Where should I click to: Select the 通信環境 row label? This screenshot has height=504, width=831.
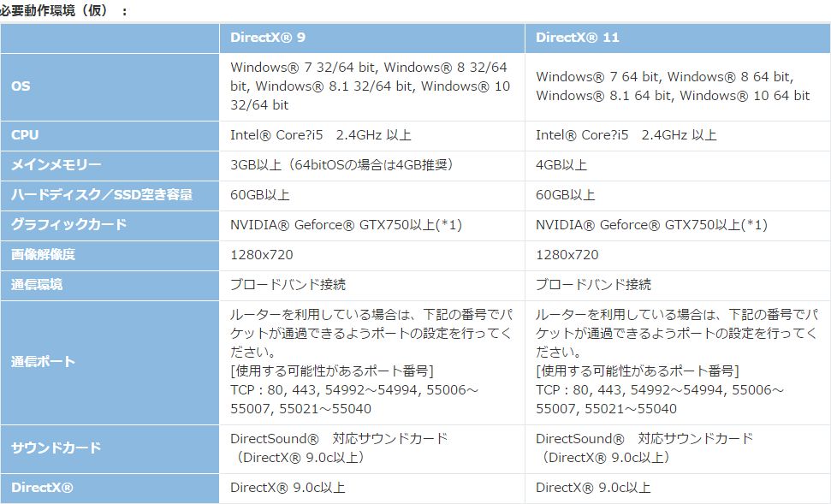coord(37,285)
